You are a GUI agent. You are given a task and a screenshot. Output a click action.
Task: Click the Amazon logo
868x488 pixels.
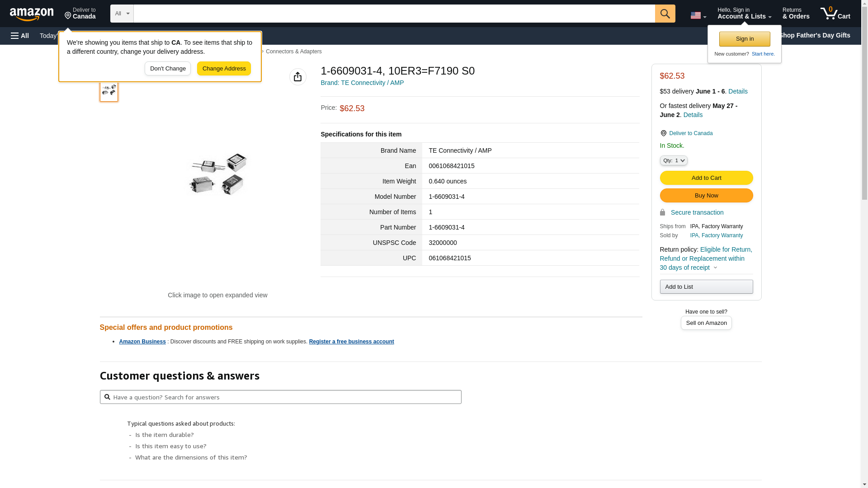[x=32, y=14]
